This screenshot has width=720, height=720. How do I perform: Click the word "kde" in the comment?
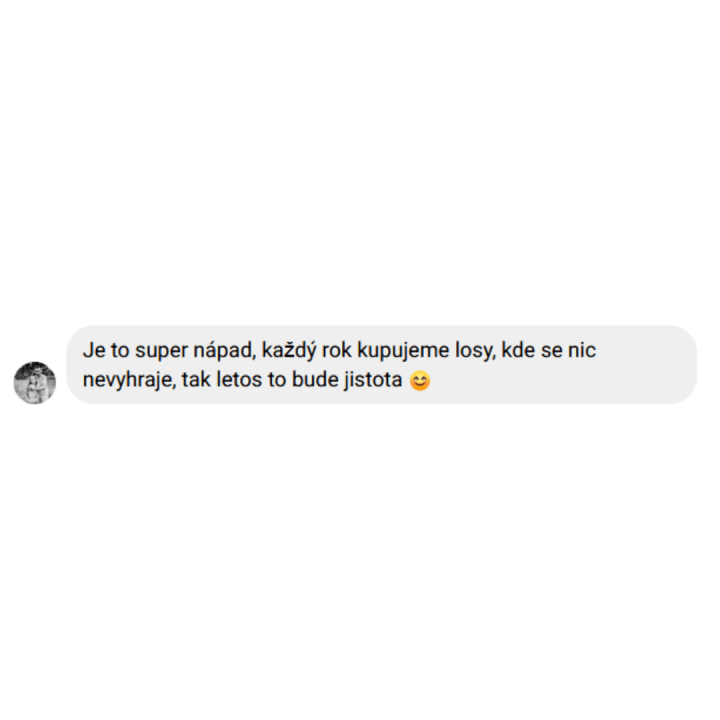click(x=518, y=350)
